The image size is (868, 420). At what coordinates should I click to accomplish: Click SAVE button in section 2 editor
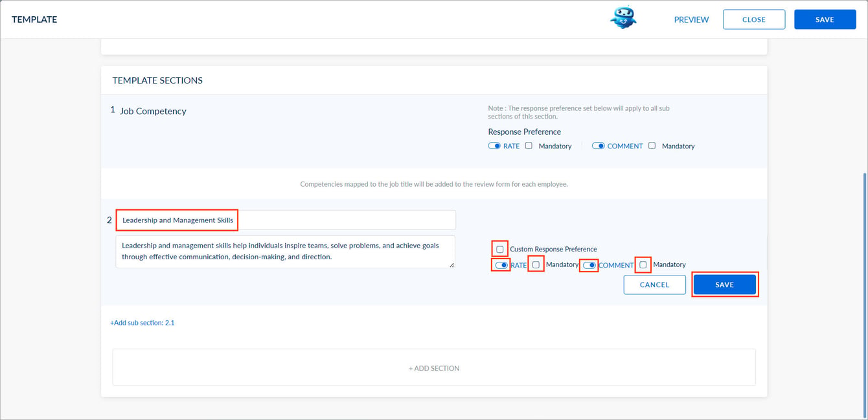724,285
